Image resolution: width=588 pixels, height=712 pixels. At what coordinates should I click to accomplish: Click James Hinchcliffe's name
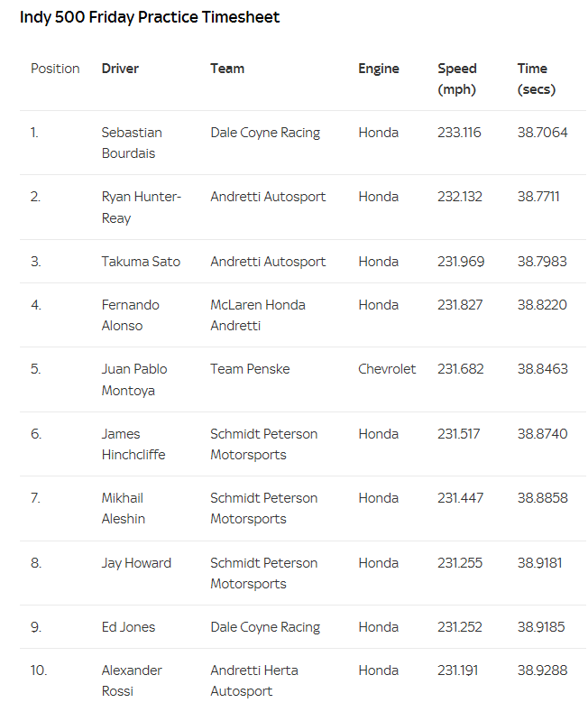pyautogui.click(x=133, y=444)
